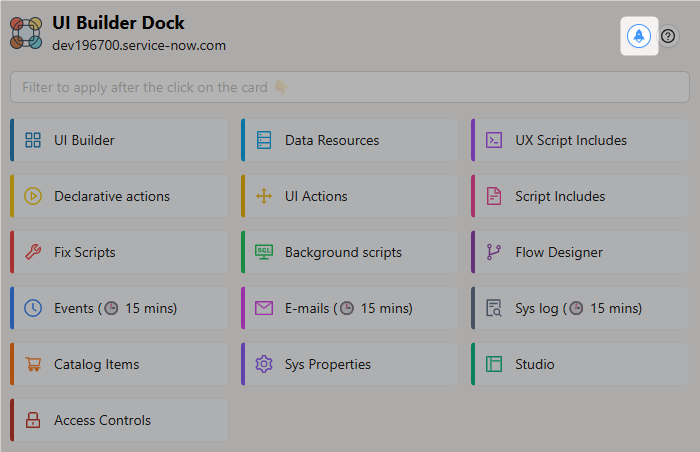This screenshot has width=700, height=452.
Task: Type in the card filter field
Action: [x=349, y=87]
